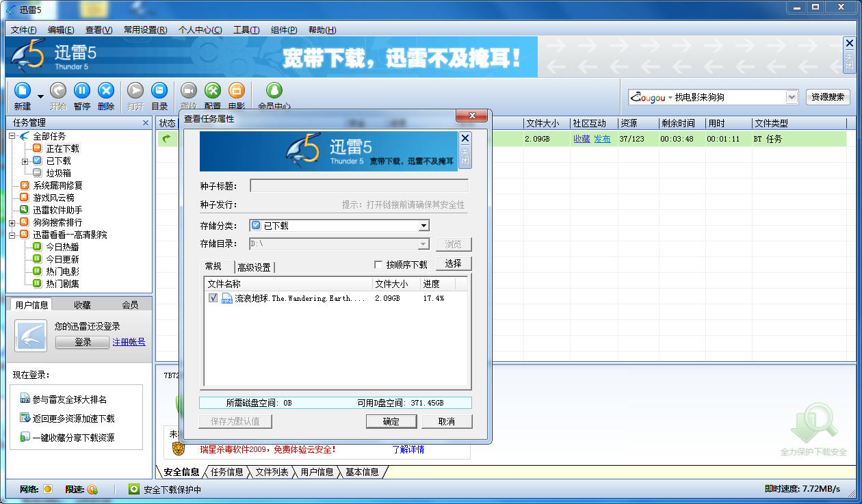Close the 查看任务属性 dialog
The image size is (862, 504).
471,117
